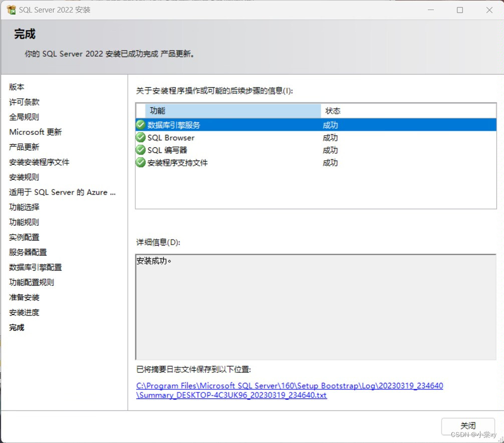Image resolution: width=504 pixels, height=443 pixels.
Task: Click 成功 status of 安装程序支持文件
Action: tap(330, 163)
